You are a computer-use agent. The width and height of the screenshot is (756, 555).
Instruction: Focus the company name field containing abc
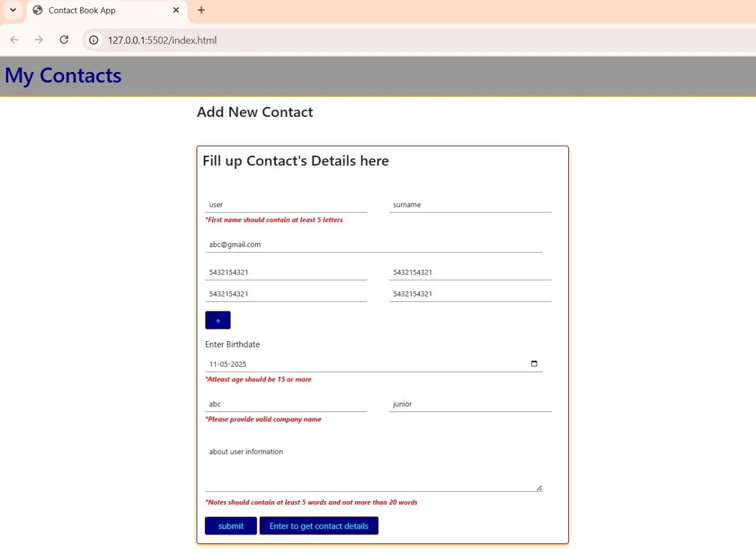point(286,404)
